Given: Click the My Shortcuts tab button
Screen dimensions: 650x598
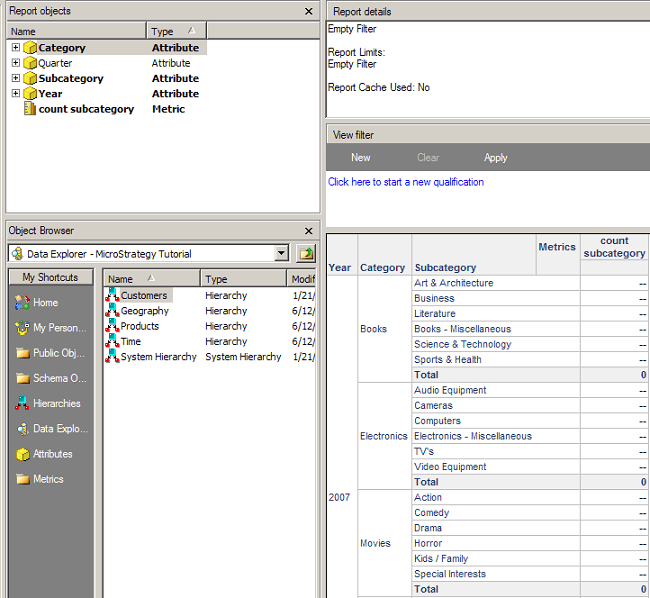Looking at the screenshot, I should 52,277.
